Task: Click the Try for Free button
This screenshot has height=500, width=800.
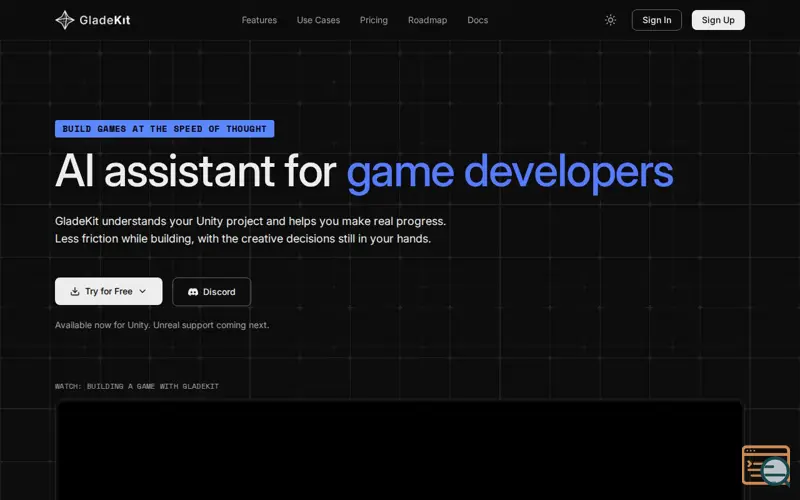Action: (x=109, y=291)
